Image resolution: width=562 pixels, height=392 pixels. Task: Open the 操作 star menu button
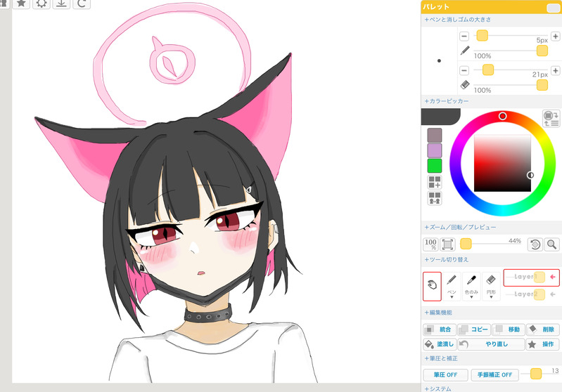(x=543, y=344)
